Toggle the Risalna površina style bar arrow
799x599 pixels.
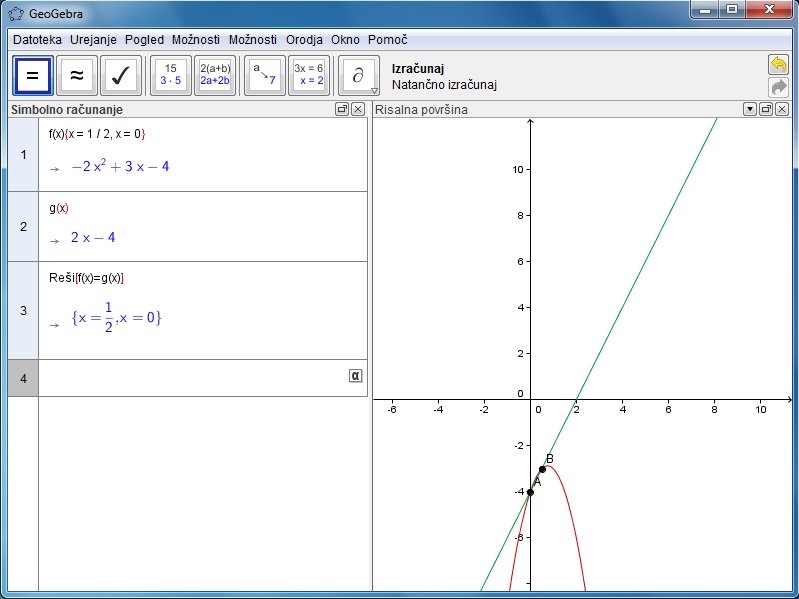tap(750, 109)
